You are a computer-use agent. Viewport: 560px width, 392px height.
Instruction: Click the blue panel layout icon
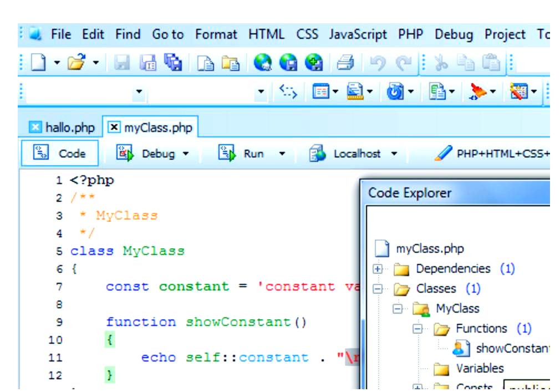pyautogui.click(x=320, y=91)
